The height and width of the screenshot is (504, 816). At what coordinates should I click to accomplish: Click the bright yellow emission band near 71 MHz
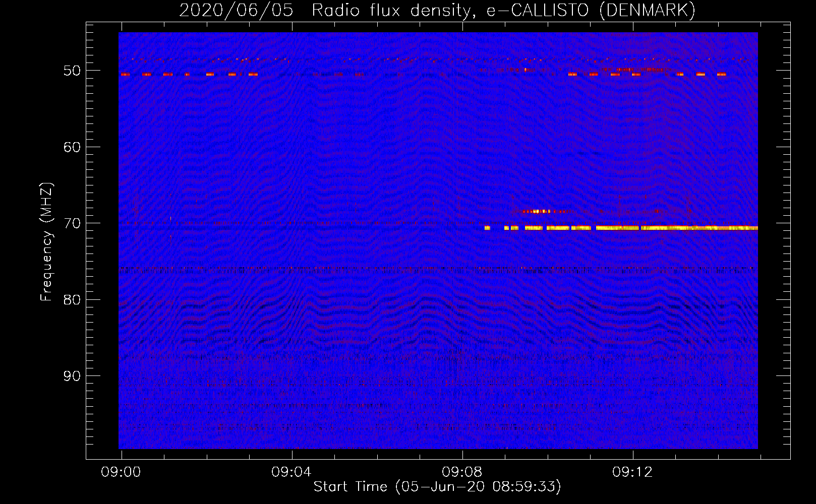click(x=621, y=228)
